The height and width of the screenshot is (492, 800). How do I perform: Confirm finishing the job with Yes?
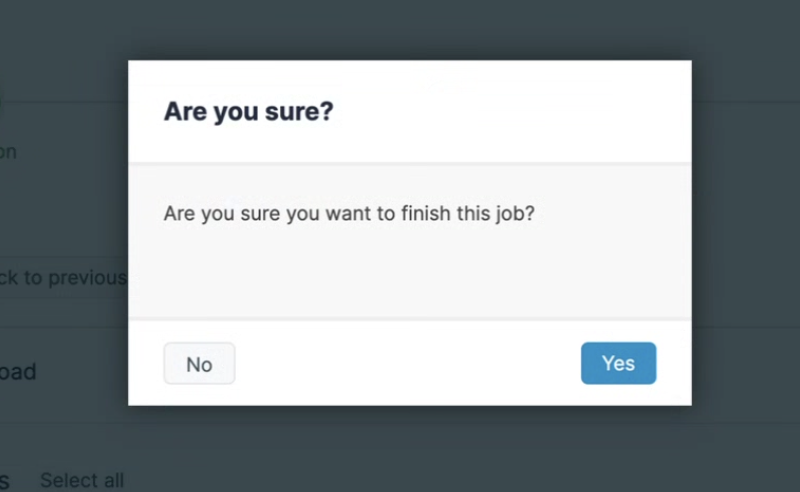coord(618,363)
